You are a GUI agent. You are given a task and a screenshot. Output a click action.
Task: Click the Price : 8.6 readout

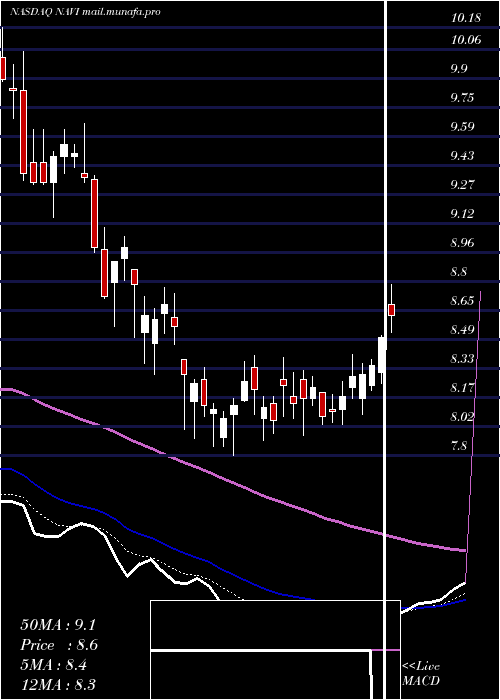pos(59,645)
